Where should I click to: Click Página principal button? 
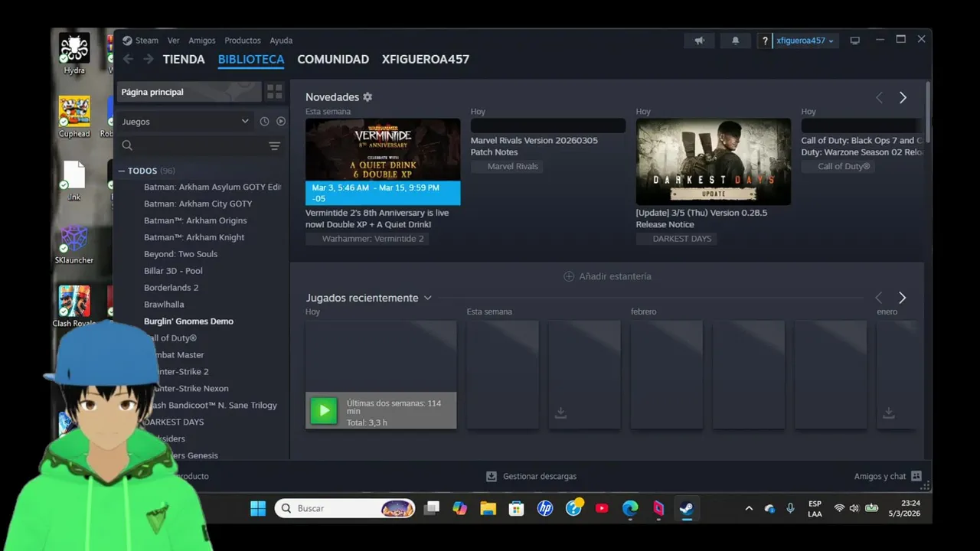point(190,92)
